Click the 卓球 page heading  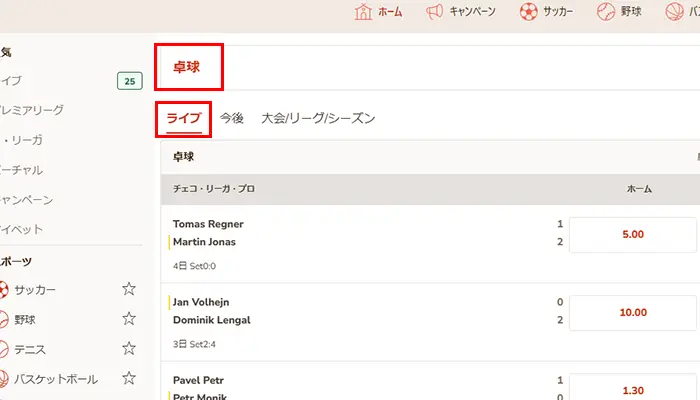187,67
